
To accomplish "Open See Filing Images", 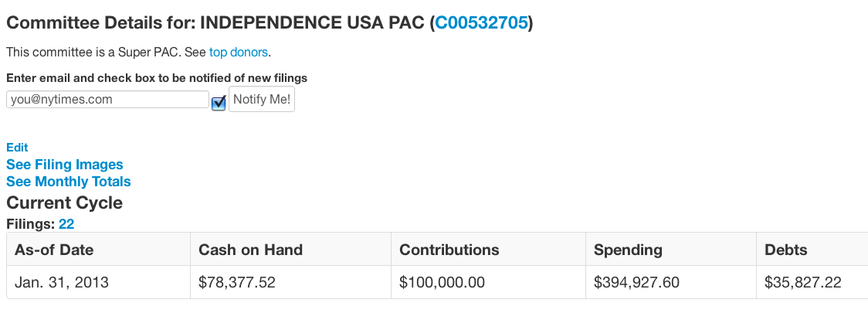I will point(65,165).
